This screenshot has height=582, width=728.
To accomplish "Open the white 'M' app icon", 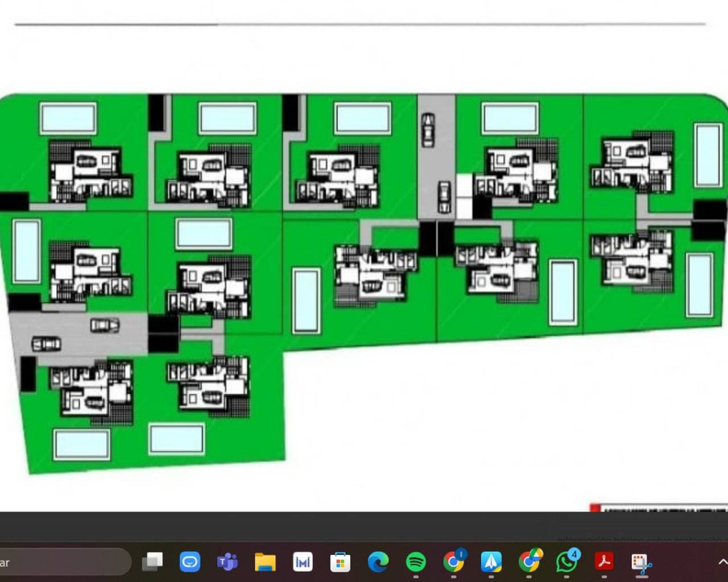I will (303, 562).
